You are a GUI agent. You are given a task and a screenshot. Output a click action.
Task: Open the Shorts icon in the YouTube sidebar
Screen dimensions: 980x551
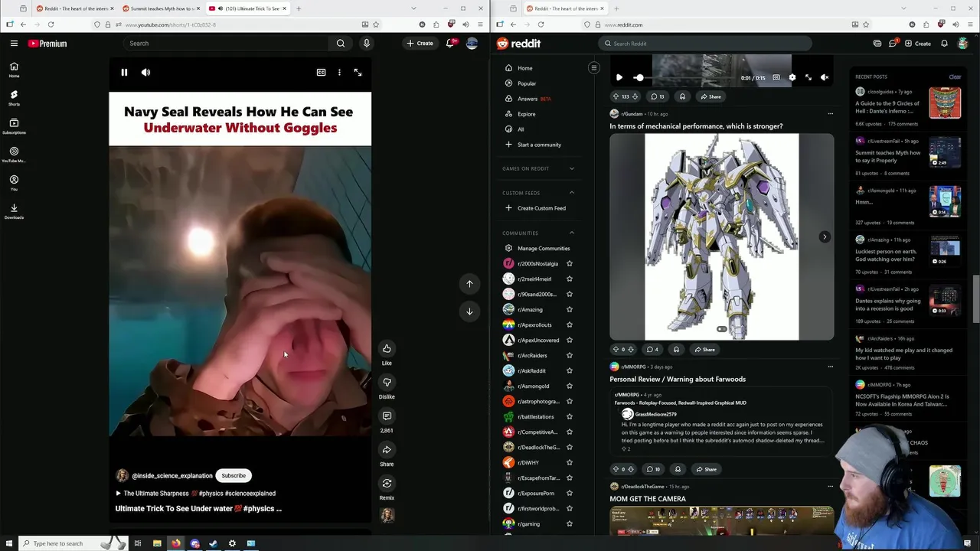click(14, 98)
